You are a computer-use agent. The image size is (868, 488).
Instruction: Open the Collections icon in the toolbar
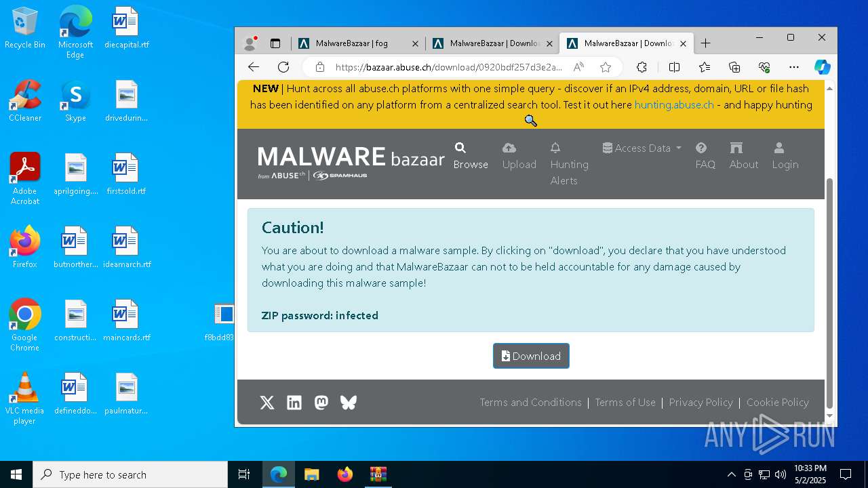[x=734, y=67]
